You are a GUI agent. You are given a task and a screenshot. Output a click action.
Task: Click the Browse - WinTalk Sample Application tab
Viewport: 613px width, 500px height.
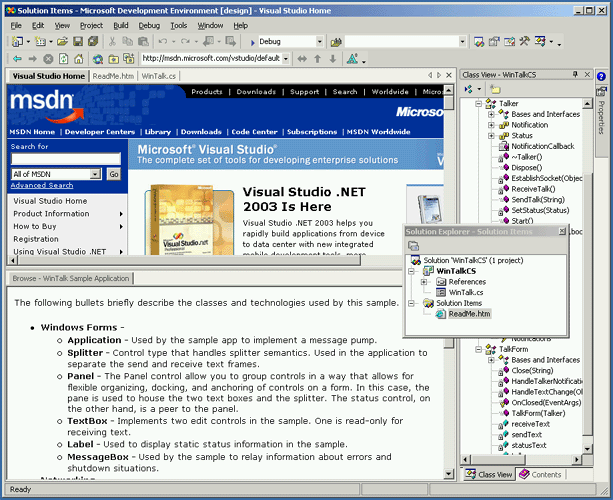coord(71,278)
